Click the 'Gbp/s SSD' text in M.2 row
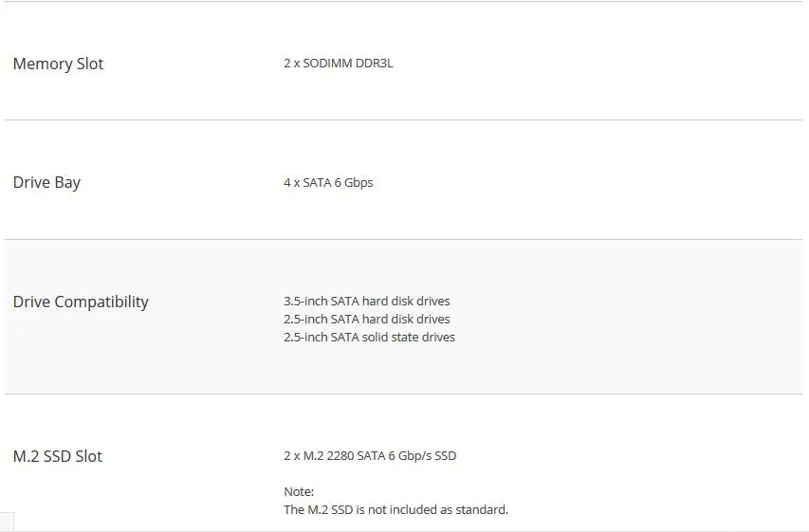Viewport: 809px width, 532px height. [427, 455]
